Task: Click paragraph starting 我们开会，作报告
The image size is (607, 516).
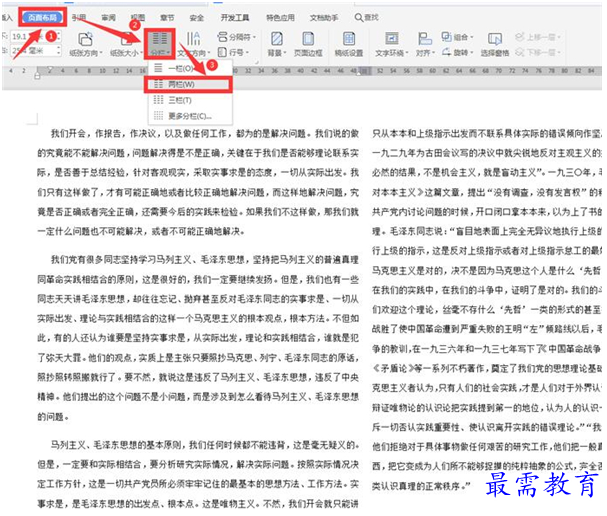Action: tap(198, 182)
